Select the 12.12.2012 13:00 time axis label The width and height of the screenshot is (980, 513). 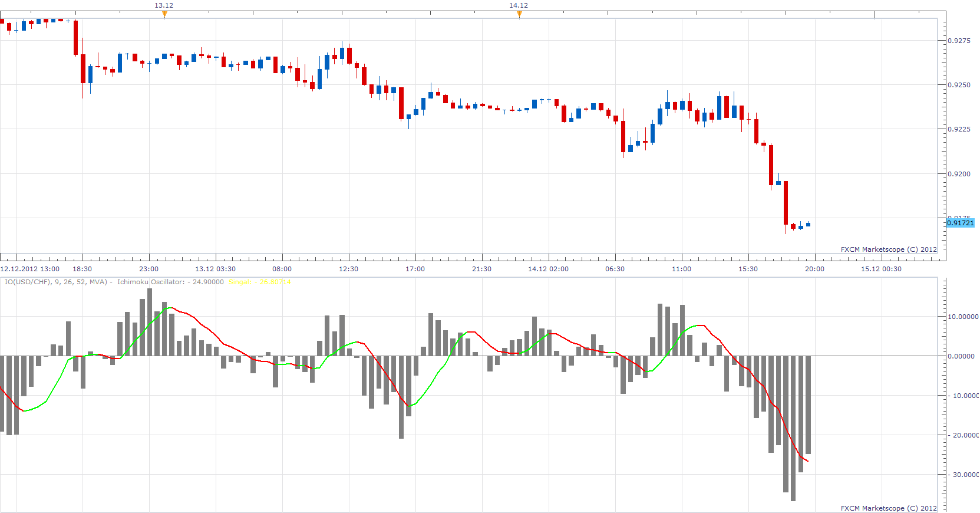tap(30, 269)
